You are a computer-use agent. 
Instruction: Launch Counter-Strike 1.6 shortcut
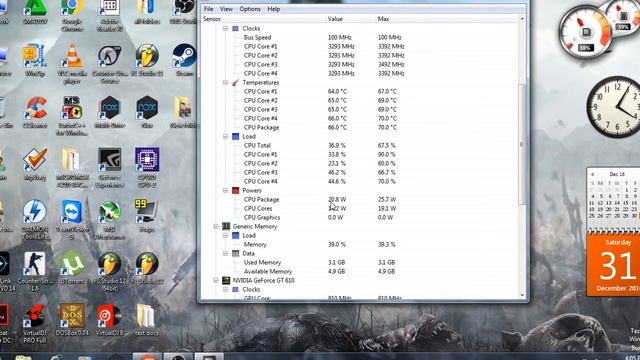pyautogui.click(x=35, y=271)
